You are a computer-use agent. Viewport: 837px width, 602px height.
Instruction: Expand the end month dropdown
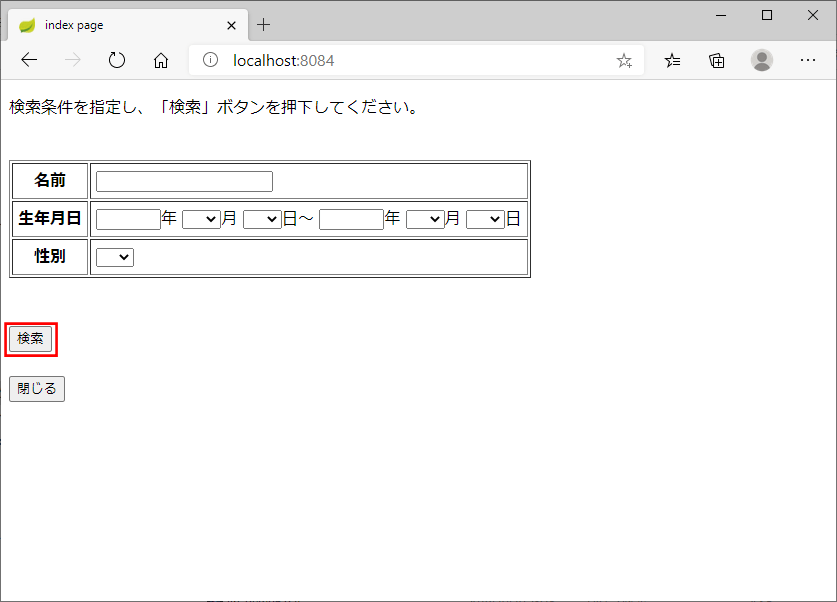pyautogui.click(x=425, y=219)
